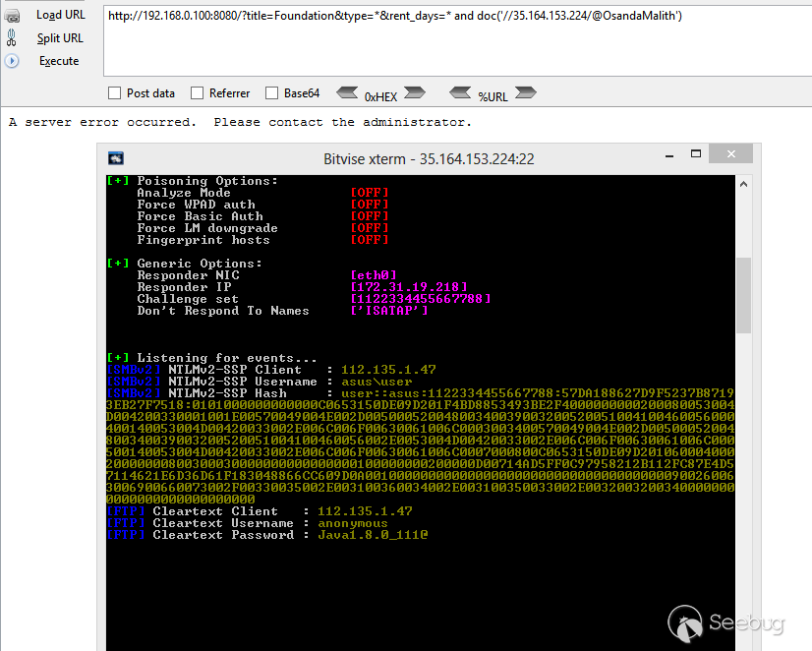Click the server error occurred message text
The image size is (812, 651).
[240, 122]
